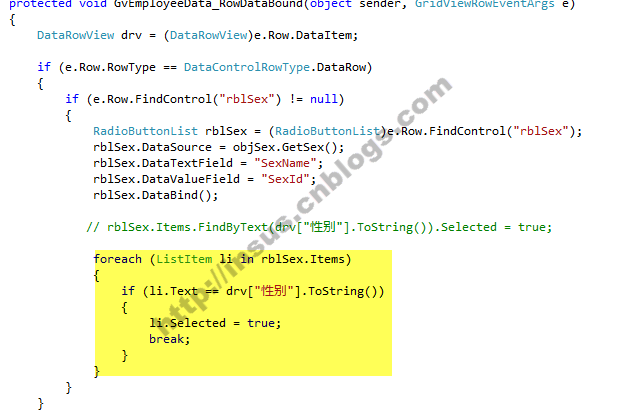
Task: Click the DataRowView type name before drv
Action: [x=76, y=35]
